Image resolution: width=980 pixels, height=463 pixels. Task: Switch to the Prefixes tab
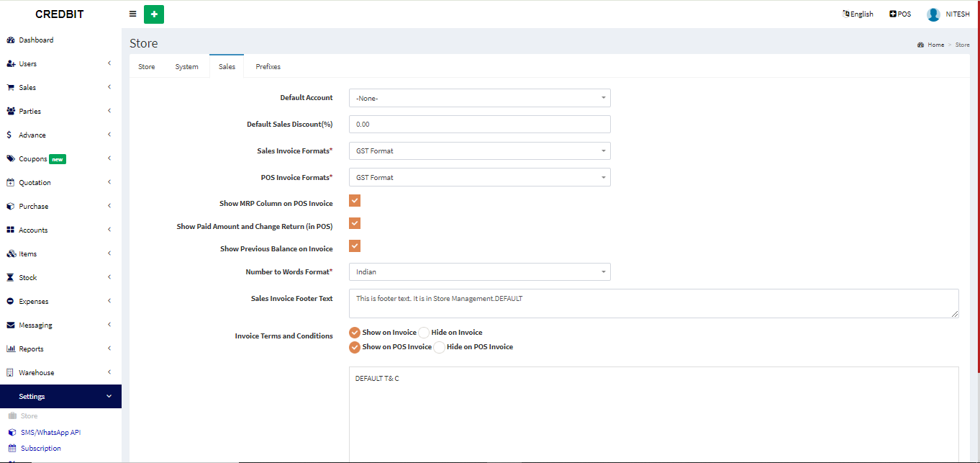coord(268,67)
